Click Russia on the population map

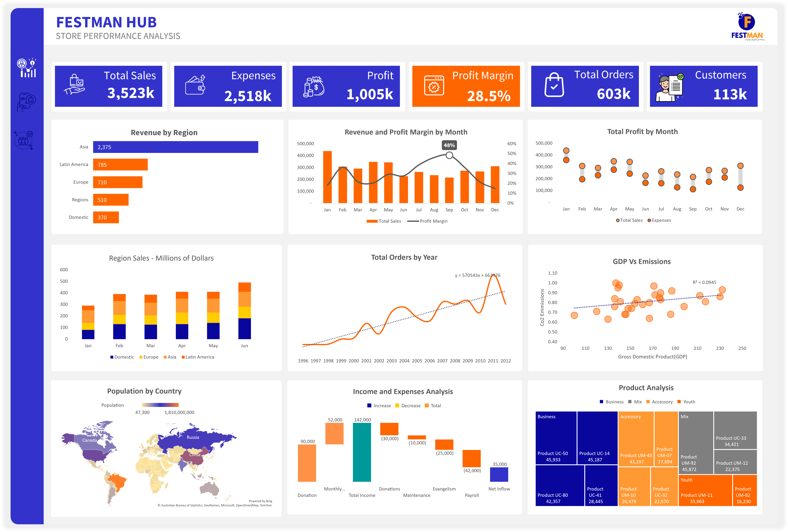click(193, 437)
